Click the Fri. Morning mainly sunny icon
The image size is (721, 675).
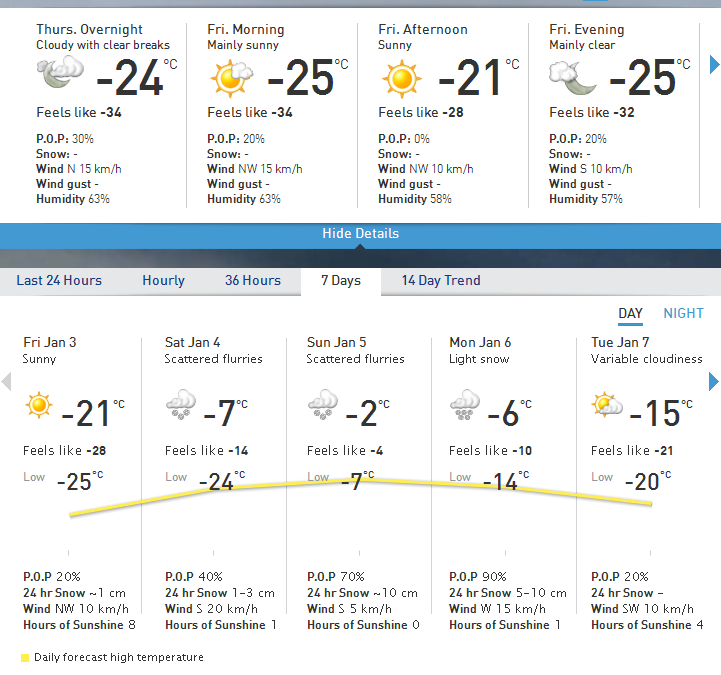(x=229, y=77)
